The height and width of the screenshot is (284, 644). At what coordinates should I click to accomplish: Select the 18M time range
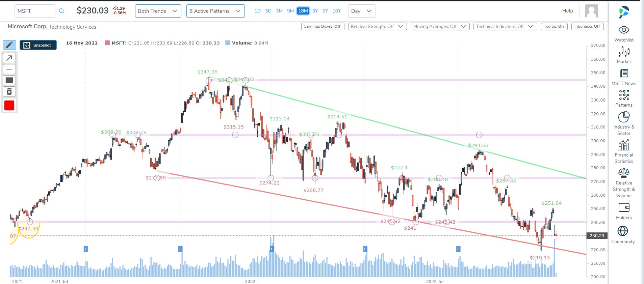[303, 11]
